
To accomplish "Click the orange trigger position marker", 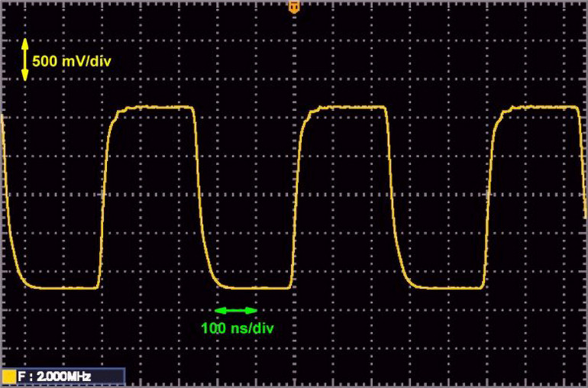I will [x=293, y=8].
